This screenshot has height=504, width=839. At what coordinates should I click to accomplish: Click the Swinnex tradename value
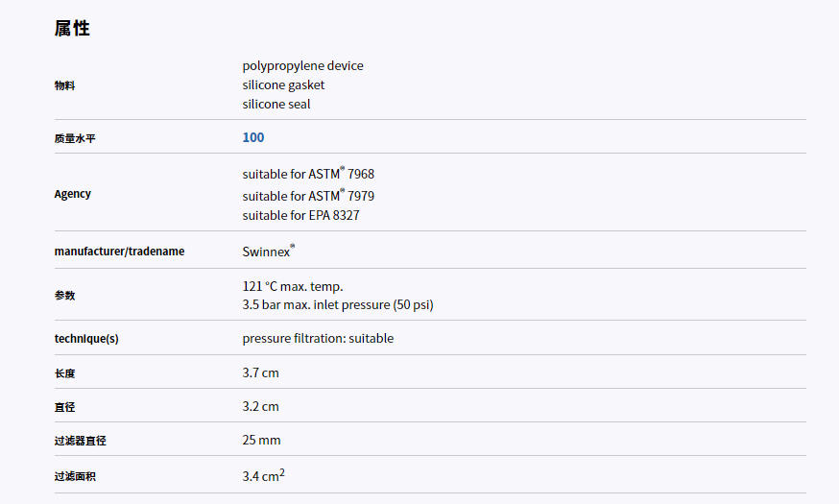[x=267, y=252]
